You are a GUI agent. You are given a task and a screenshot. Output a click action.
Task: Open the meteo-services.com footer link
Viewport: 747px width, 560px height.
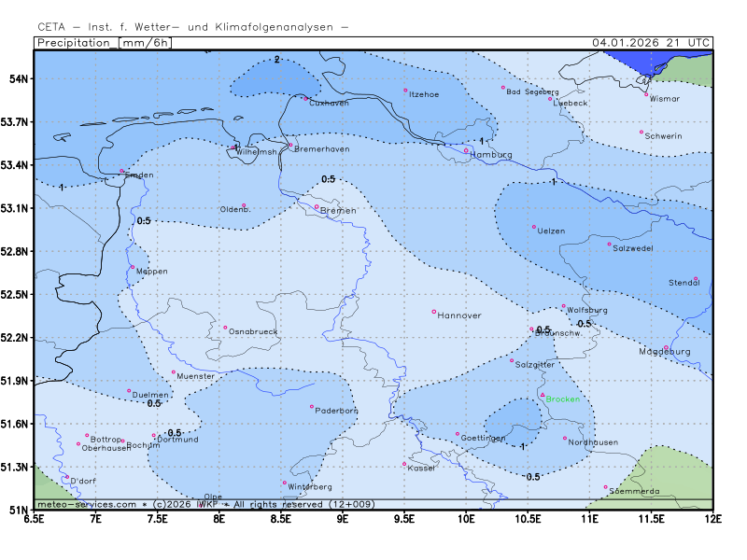(86, 504)
